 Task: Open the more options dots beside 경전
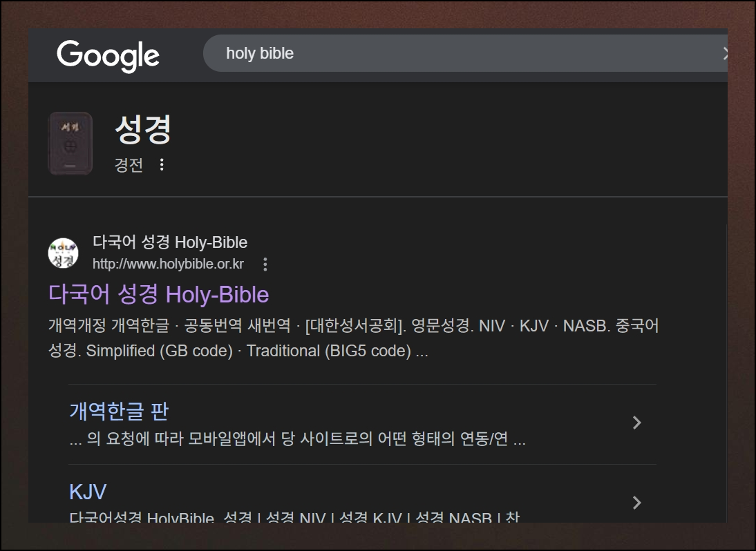point(162,165)
